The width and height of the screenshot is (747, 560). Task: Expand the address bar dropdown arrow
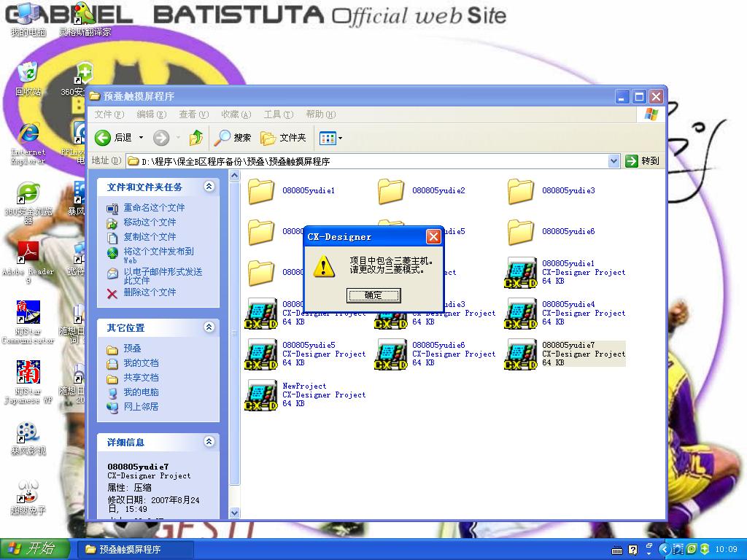[614, 161]
